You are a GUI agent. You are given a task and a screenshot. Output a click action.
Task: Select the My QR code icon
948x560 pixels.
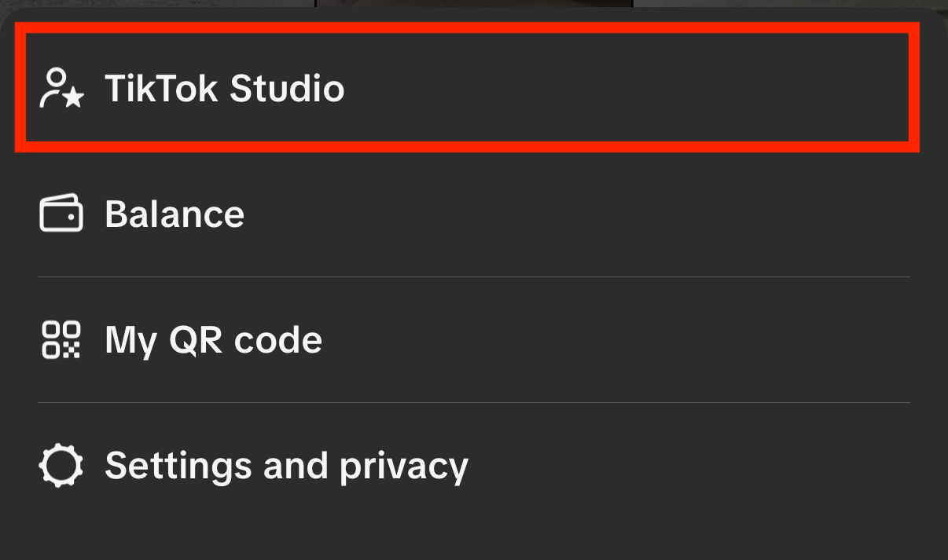click(x=61, y=340)
